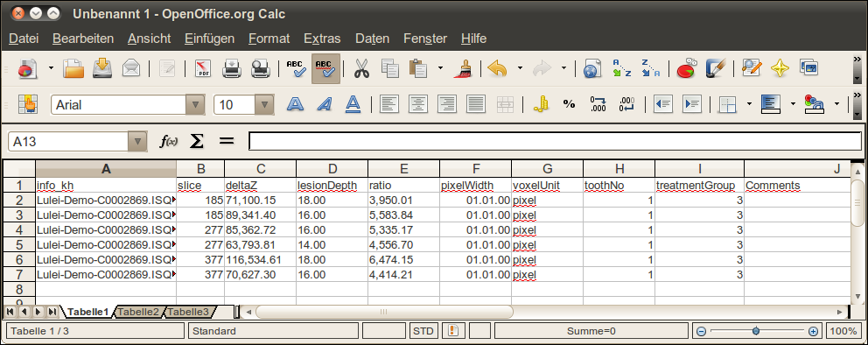Open the Function Wizard f(x)
Viewport: 868px width, 345px height.
[x=169, y=141]
